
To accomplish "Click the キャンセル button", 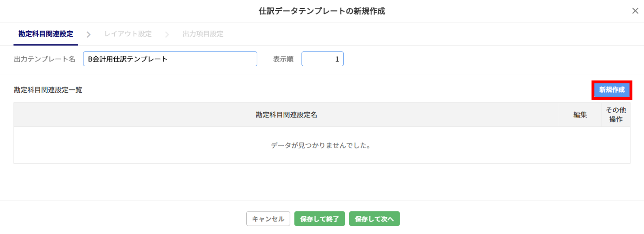I will click(268, 219).
